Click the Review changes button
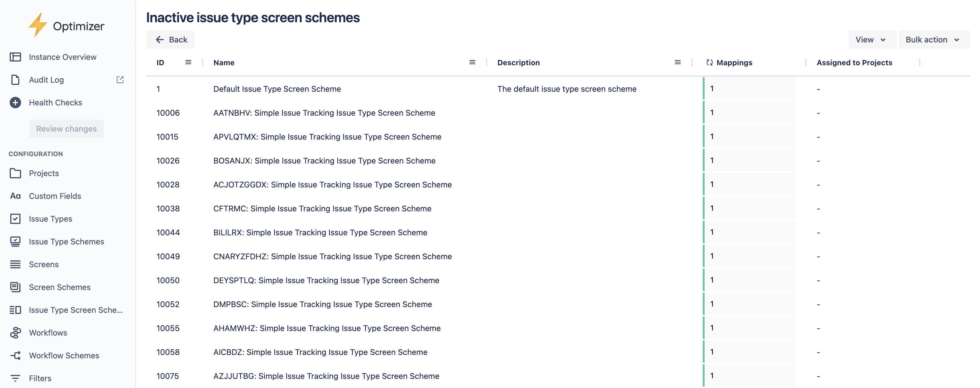Viewport: 980px width, 388px height. [x=66, y=129]
